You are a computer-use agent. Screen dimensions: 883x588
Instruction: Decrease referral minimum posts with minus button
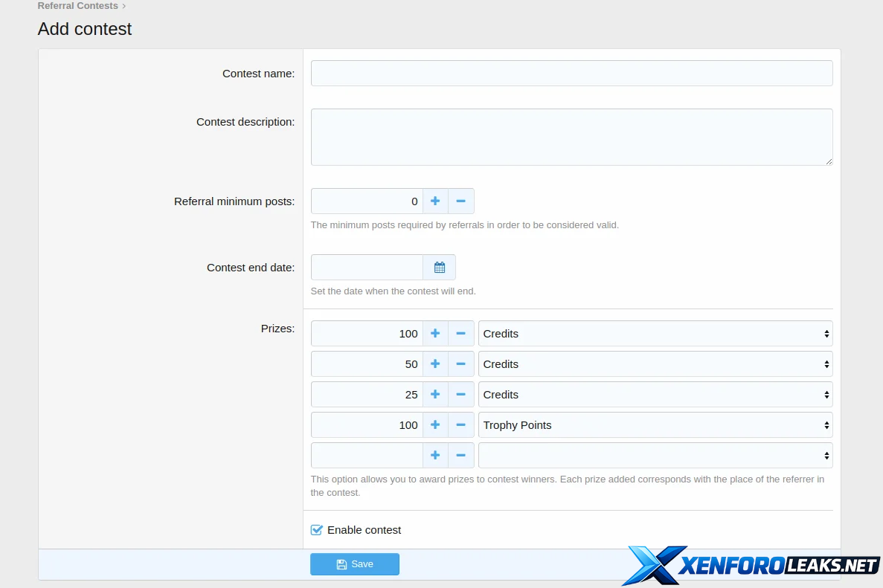pyautogui.click(x=460, y=201)
